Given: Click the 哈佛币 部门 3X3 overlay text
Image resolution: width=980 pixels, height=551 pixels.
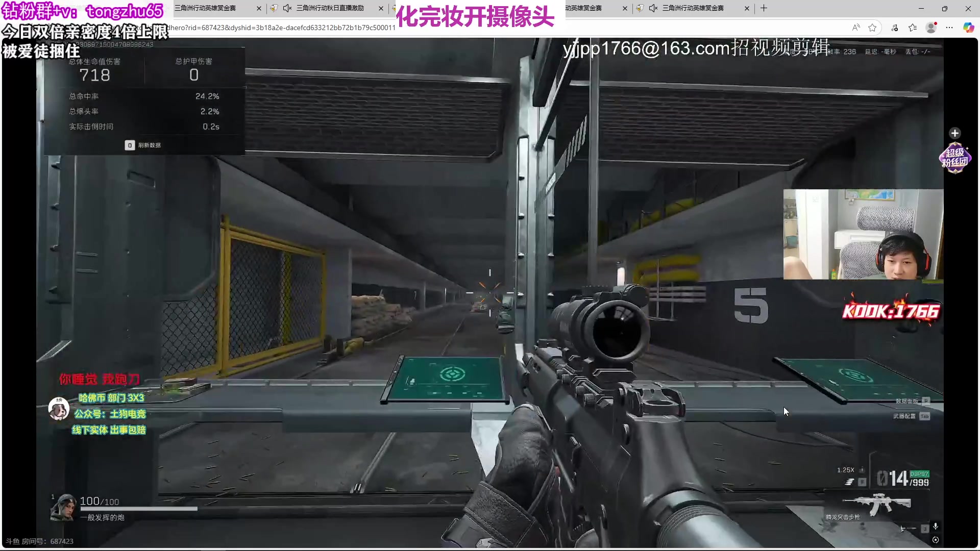Looking at the screenshot, I should (x=111, y=397).
